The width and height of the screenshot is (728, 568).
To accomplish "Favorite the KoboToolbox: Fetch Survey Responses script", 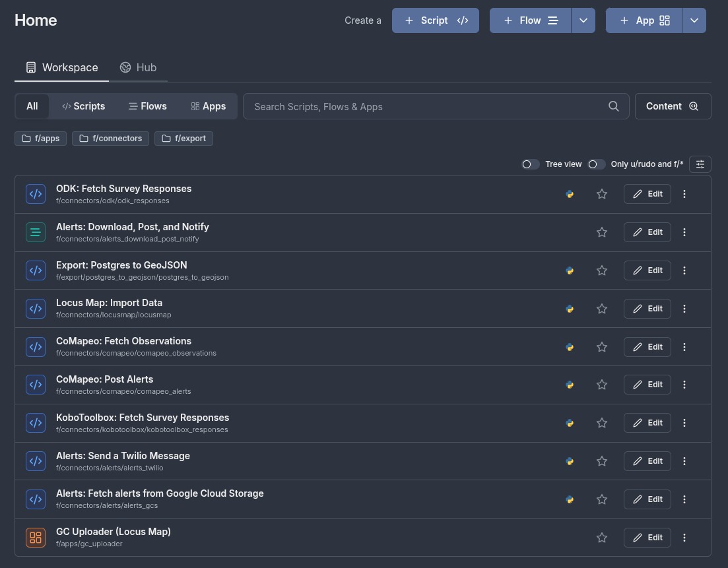I will coord(601,423).
